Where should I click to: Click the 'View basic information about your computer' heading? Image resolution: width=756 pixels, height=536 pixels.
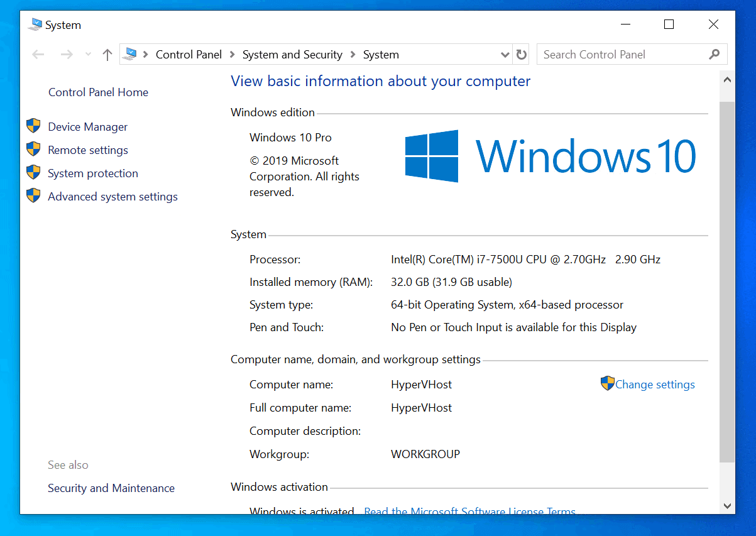tap(381, 81)
